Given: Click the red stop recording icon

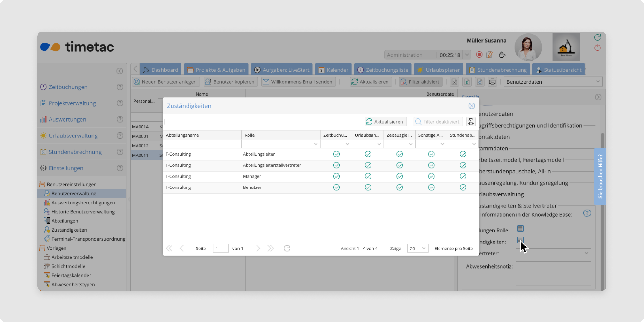Looking at the screenshot, I should pos(479,55).
